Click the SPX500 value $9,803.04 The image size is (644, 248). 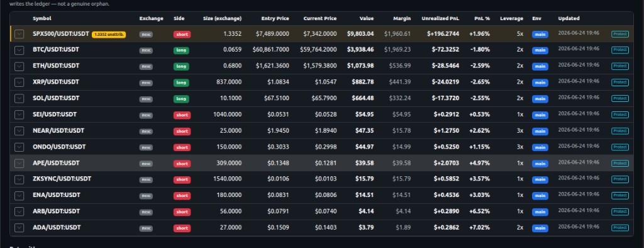click(360, 34)
